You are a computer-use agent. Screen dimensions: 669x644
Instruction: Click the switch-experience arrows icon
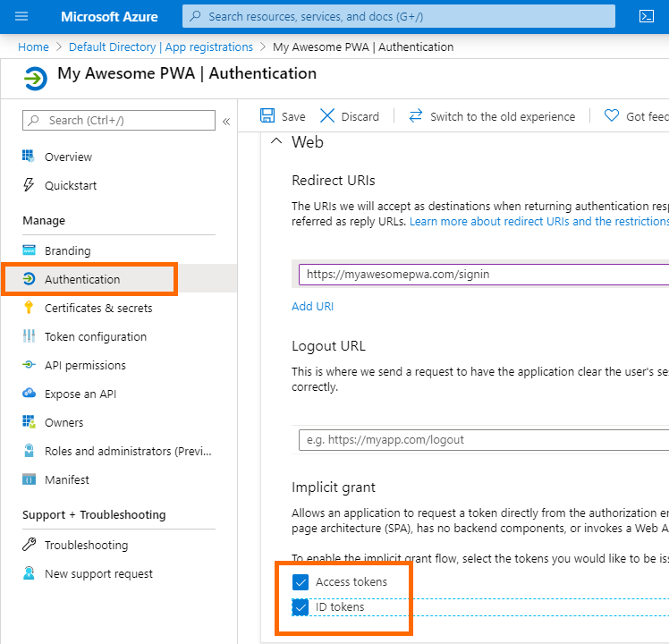pyautogui.click(x=416, y=115)
